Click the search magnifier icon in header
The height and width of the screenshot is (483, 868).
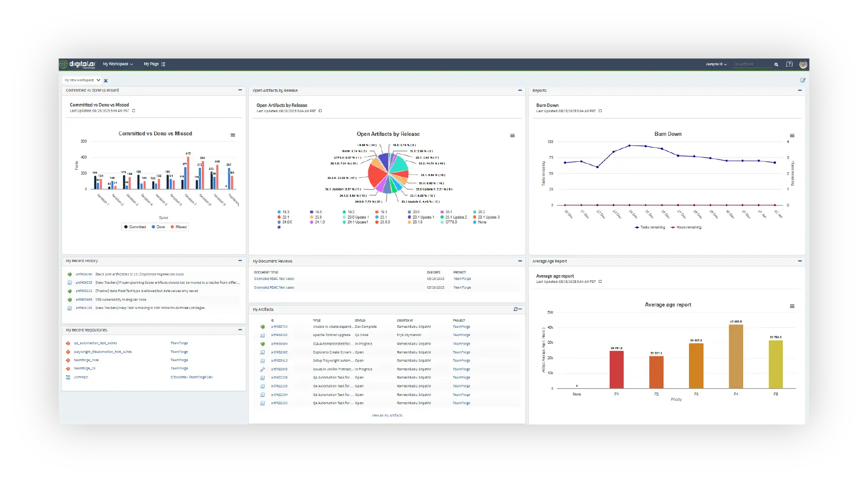tap(776, 64)
